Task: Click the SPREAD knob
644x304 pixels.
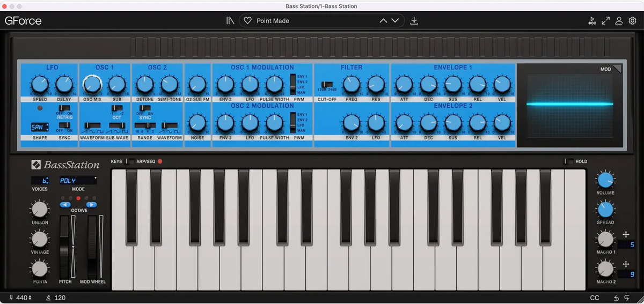Action: pos(605,210)
